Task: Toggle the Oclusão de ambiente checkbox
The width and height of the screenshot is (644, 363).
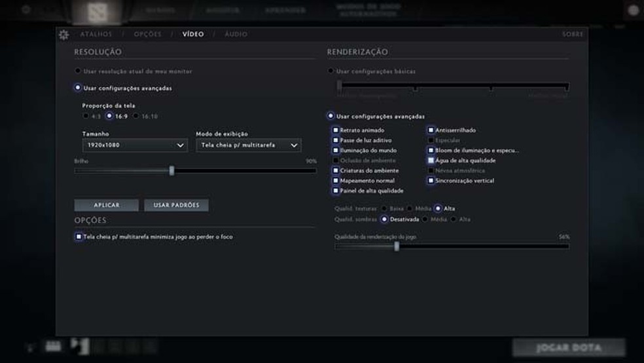Action: [x=336, y=161]
